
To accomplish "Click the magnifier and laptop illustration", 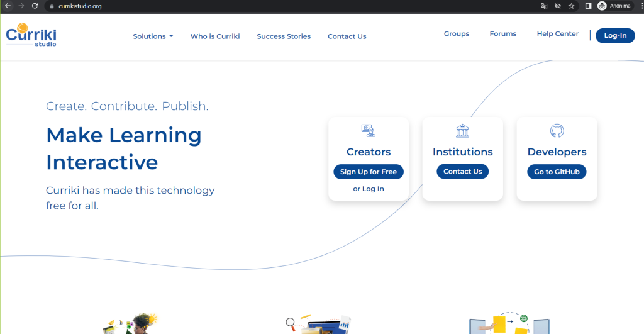I will [x=318, y=325].
